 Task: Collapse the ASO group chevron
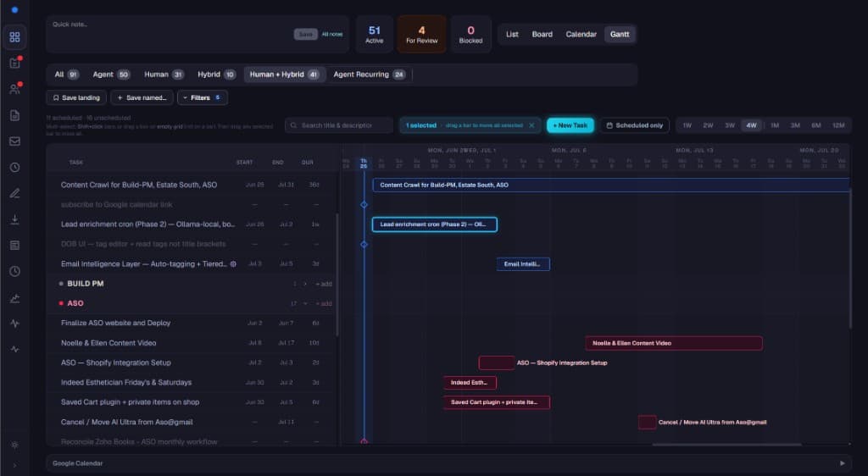(x=305, y=303)
